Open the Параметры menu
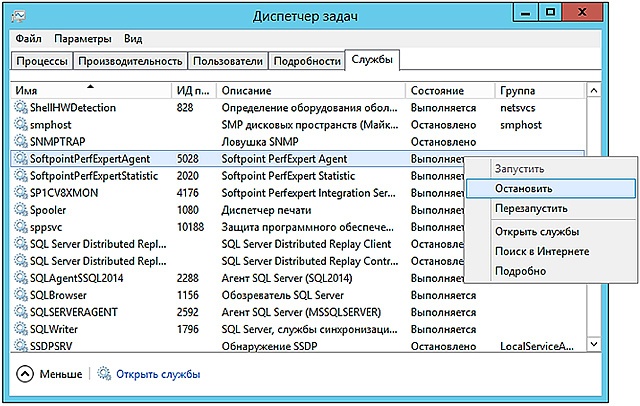Viewport: 640px width, 406px height. click(83, 39)
